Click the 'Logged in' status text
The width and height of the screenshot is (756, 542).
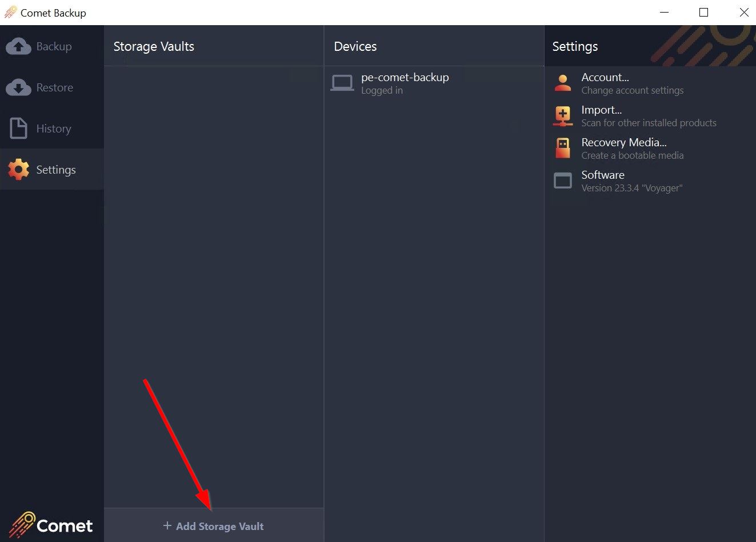coord(382,90)
